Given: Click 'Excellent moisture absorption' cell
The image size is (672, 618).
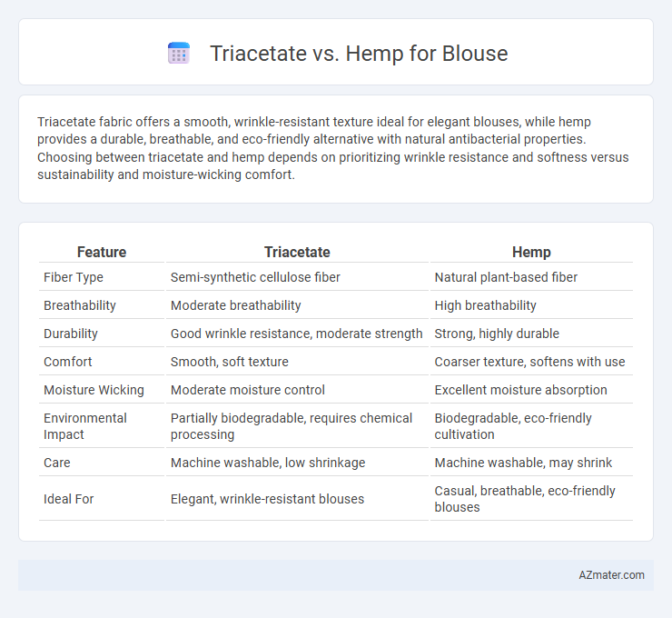Looking at the screenshot, I should [x=520, y=390].
